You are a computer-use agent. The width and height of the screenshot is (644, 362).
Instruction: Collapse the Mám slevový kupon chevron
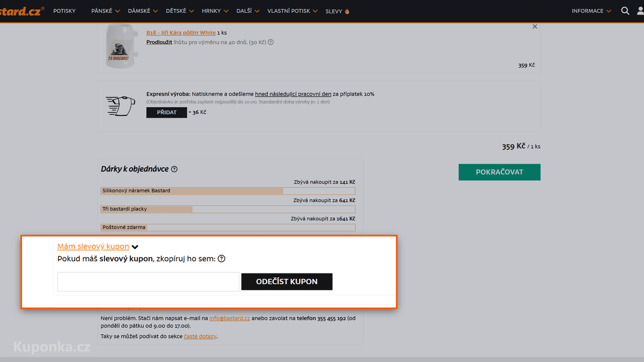tap(135, 247)
